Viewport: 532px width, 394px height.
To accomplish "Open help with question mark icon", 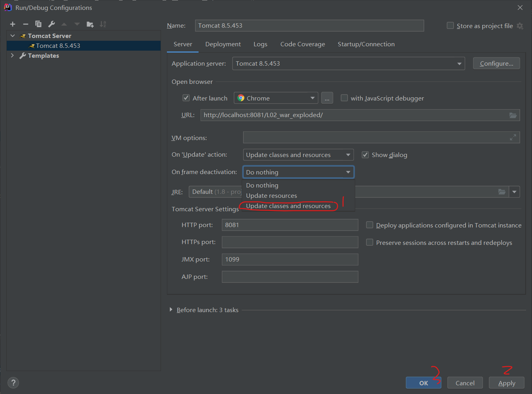I will [x=13, y=383].
